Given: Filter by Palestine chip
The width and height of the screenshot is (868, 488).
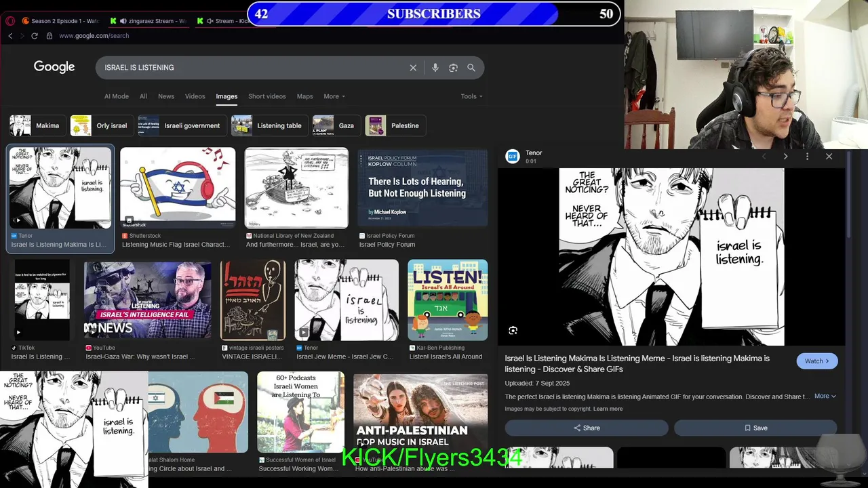Looking at the screenshot, I should (395, 125).
